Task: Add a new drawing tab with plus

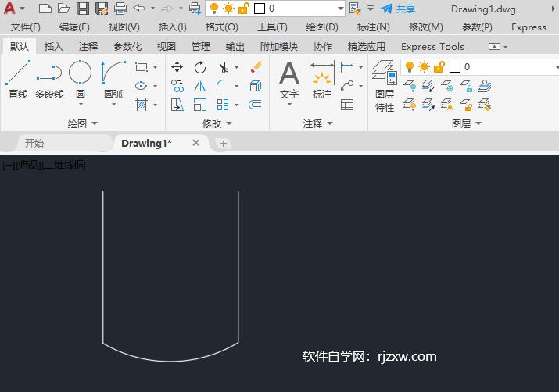Action: [x=223, y=144]
